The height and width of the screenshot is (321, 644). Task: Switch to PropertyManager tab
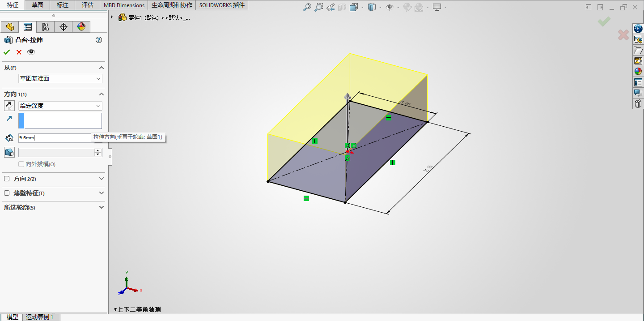[28, 27]
